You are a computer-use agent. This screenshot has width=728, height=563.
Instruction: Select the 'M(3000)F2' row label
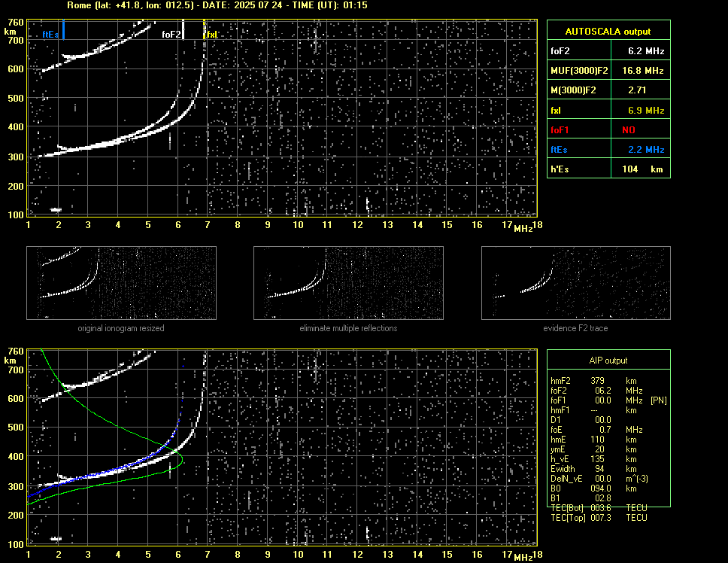573,90
